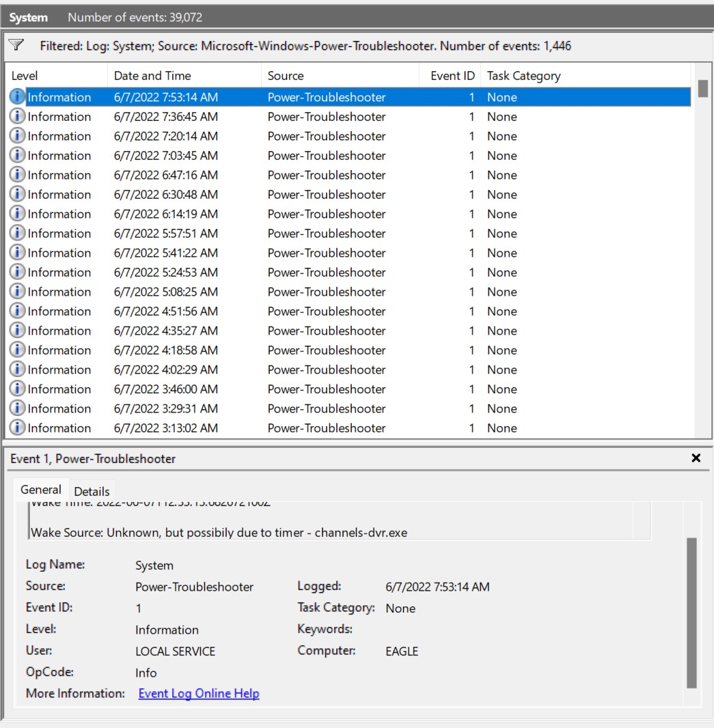Click info icon of 5:08:25 AM event

pos(17,292)
